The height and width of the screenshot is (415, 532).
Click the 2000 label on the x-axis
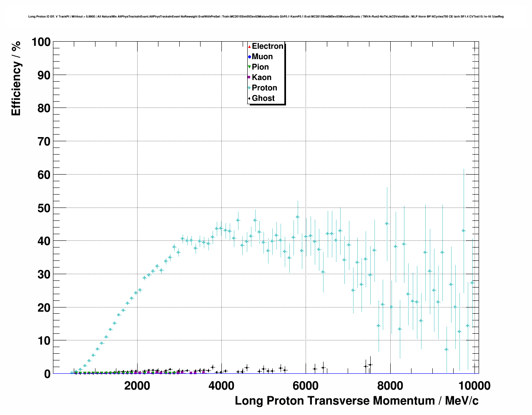pos(137,386)
